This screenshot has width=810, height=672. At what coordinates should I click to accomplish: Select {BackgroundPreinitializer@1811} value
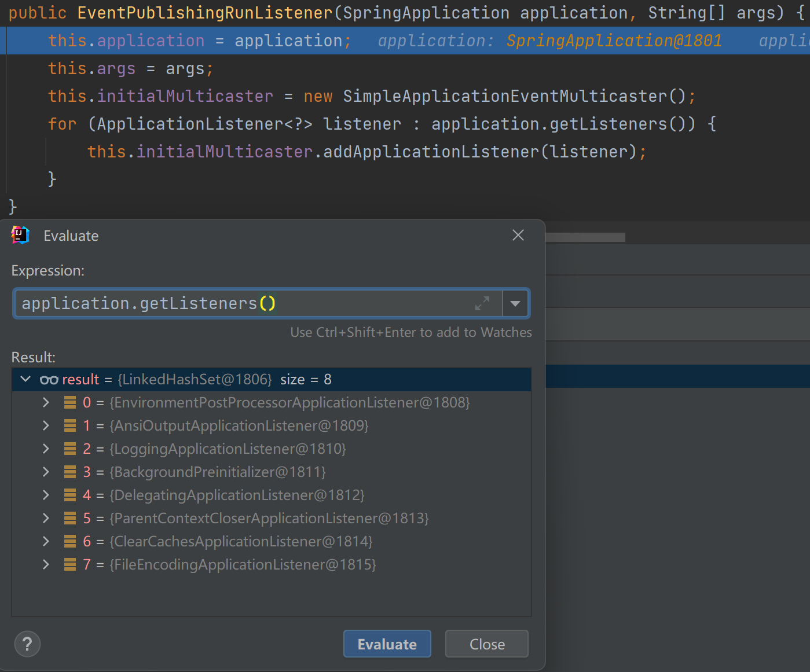click(x=218, y=472)
